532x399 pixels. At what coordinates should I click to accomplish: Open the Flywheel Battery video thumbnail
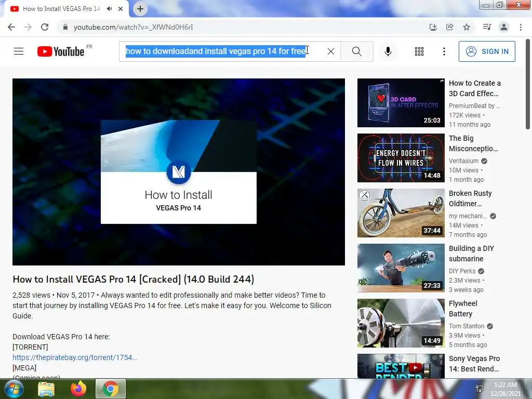[401, 323]
